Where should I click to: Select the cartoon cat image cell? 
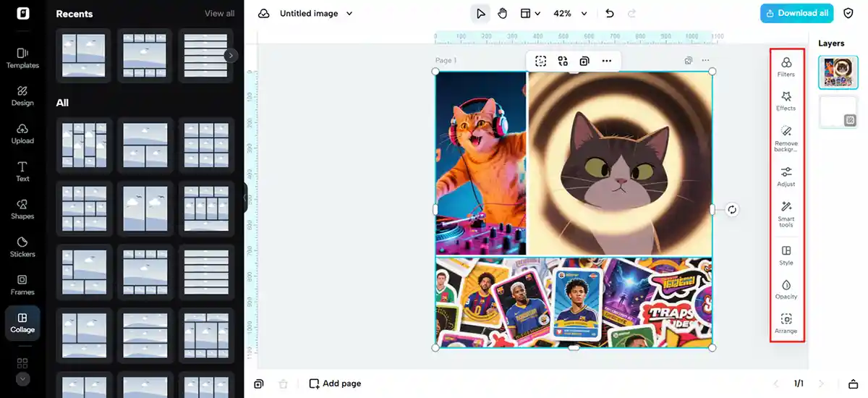pos(620,164)
